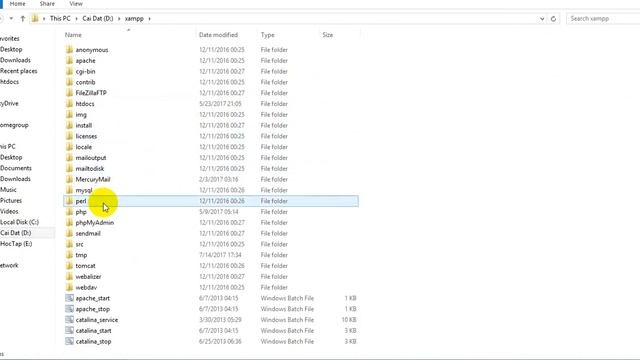This screenshot has height=360, width=640.
Task: Select the tomcat folder name
Action: coord(85,266)
